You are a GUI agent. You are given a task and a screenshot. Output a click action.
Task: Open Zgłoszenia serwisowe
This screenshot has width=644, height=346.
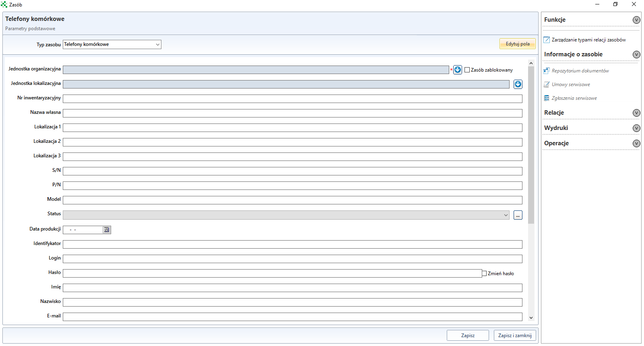pyautogui.click(x=574, y=98)
